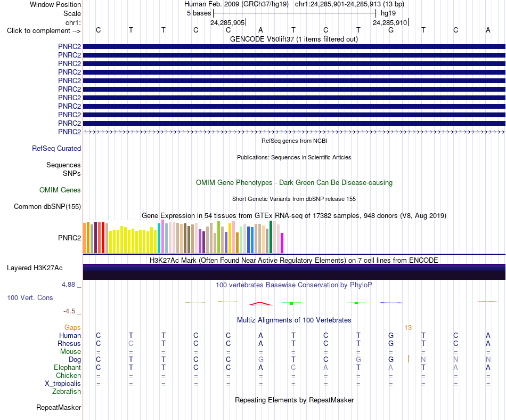
Task: Click the 4.88 PhyloP upper scale value
Action: 68,285
